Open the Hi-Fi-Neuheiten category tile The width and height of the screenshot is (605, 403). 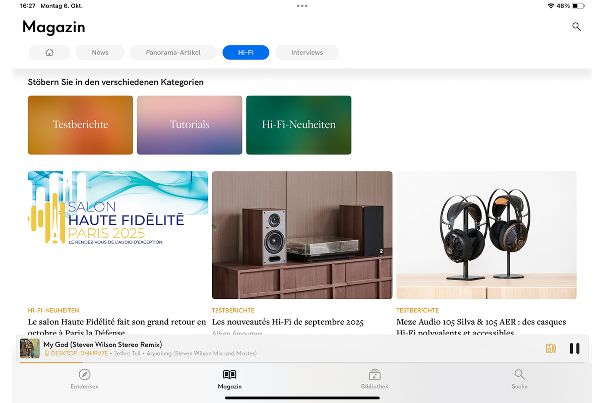click(x=298, y=125)
